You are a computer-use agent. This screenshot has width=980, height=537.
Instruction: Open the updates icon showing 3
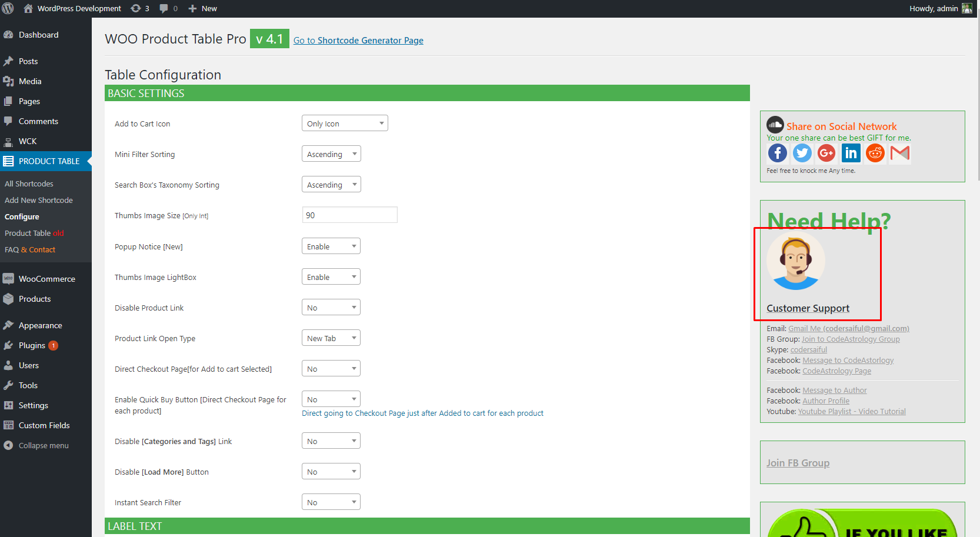pyautogui.click(x=140, y=8)
